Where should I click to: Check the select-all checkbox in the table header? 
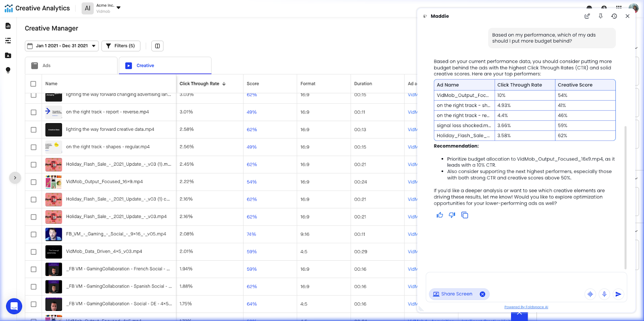33,84
